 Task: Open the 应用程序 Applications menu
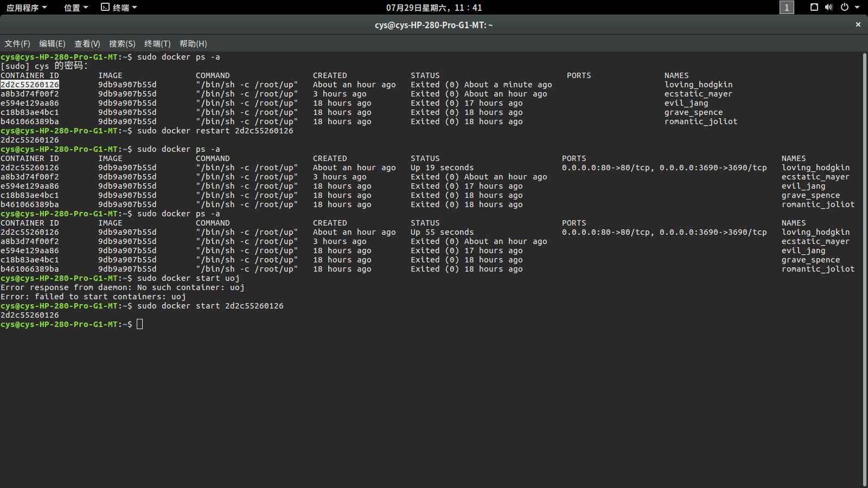[27, 8]
